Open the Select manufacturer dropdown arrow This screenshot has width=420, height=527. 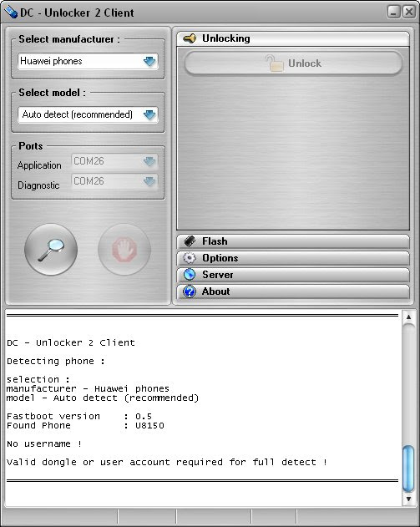(149, 61)
